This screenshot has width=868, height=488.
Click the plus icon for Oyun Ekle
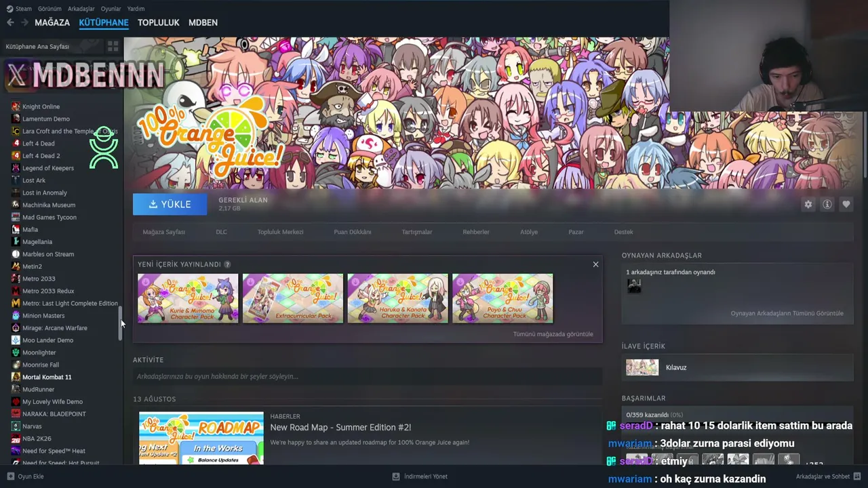10,476
